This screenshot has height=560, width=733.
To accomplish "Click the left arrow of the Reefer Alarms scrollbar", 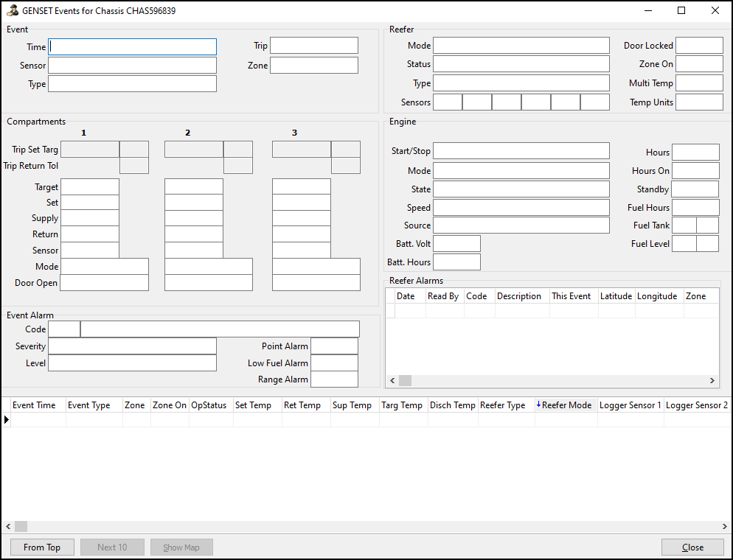I will 392,380.
